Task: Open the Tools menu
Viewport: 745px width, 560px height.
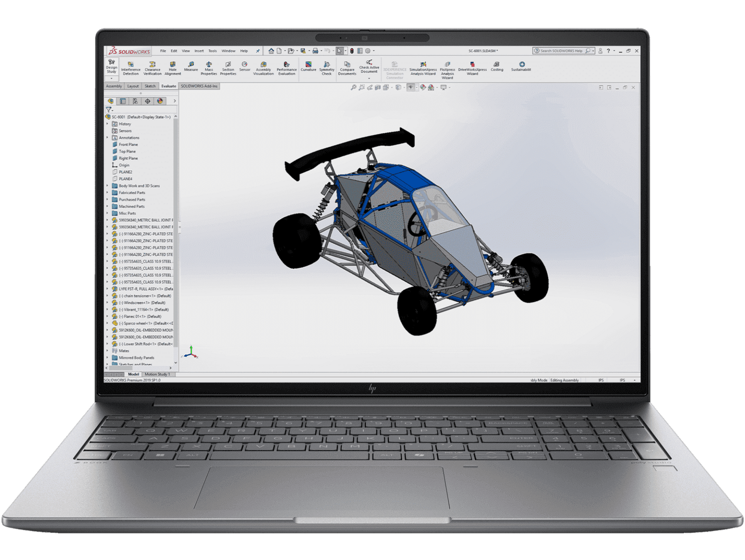Action: point(212,51)
